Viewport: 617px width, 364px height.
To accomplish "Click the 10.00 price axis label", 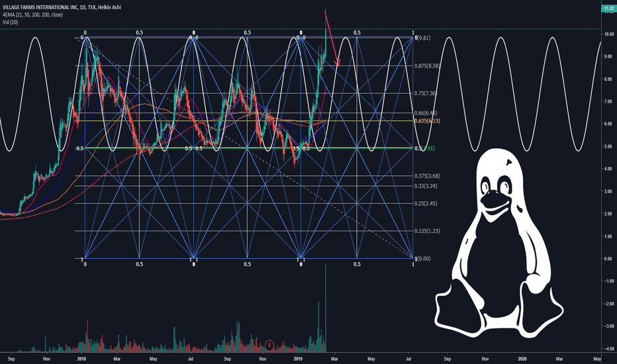I will tap(608, 34).
